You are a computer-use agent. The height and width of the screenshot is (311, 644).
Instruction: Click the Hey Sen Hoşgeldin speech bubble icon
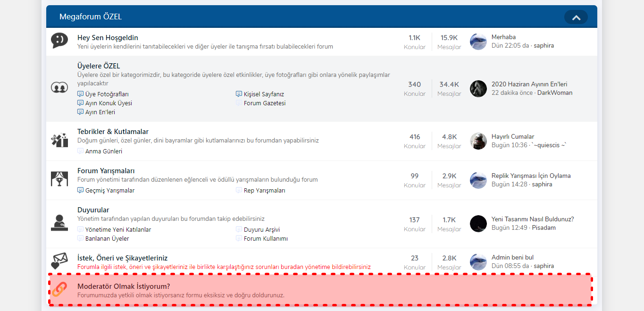(59, 41)
